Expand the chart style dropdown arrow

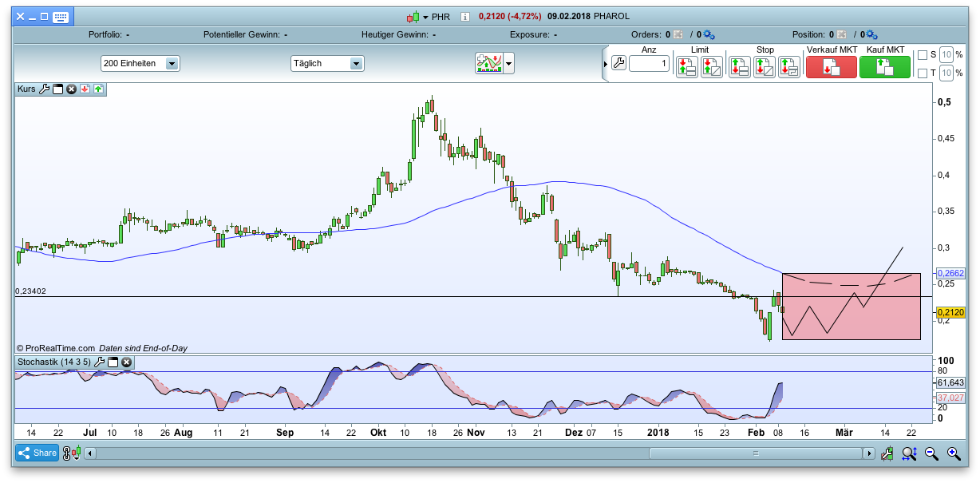508,63
